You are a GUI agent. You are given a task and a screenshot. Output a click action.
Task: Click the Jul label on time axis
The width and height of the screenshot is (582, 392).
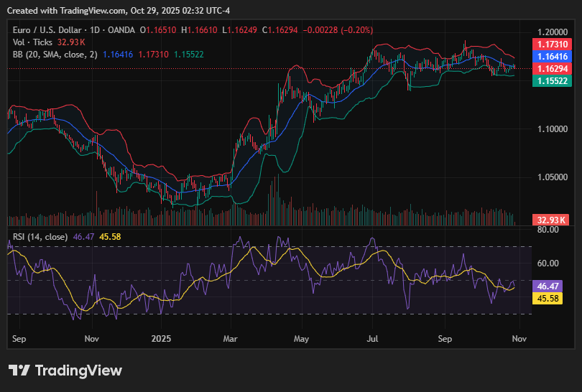[373, 337]
